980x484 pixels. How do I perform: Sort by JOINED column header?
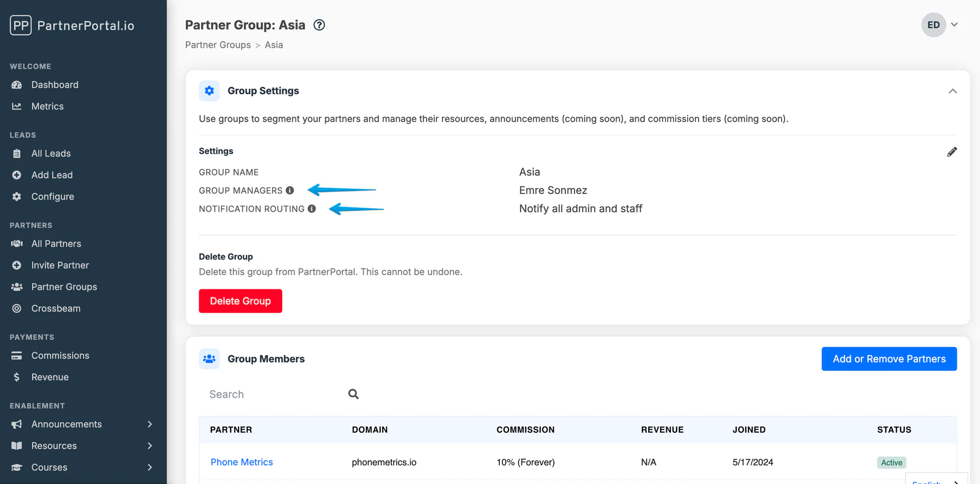click(x=749, y=430)
